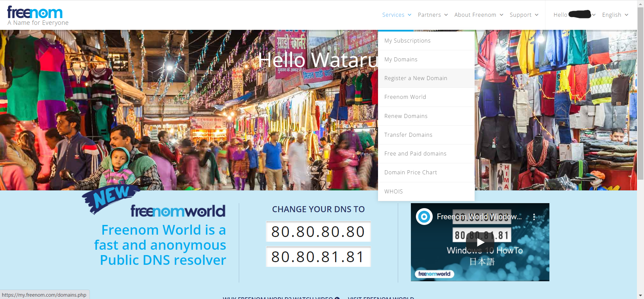Click the scrollbar down arrow
The height and width of the screenshot is (299, 644).
(640, 296)
